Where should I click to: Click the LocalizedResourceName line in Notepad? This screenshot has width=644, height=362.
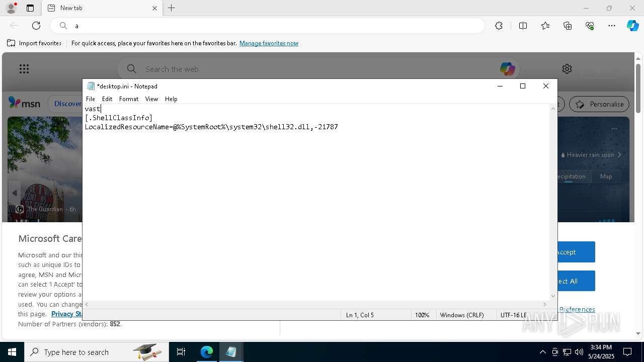tap(211, 127)
